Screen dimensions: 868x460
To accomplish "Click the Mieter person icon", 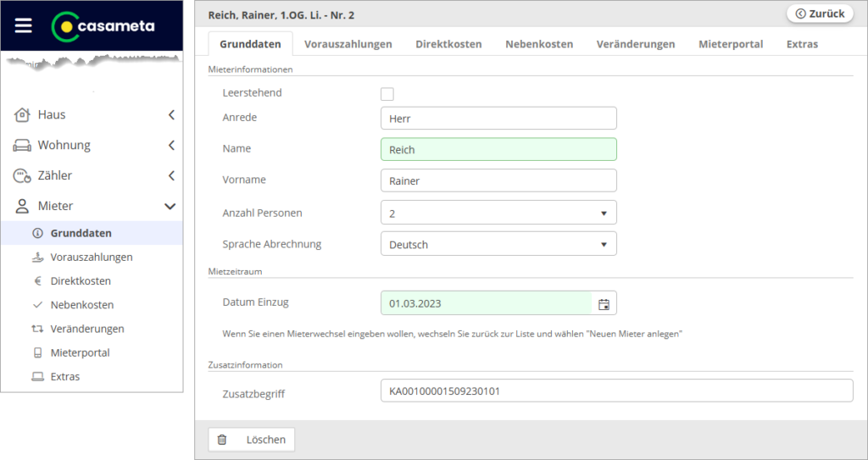I will (x=21, y=206).
